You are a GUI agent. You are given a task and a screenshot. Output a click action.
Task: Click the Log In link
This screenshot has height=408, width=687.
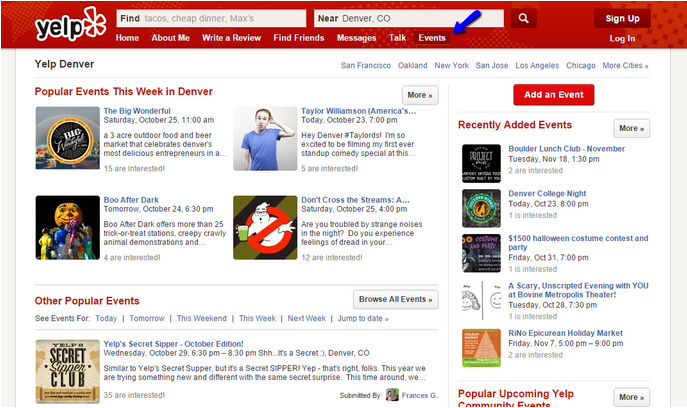(622, 39)
